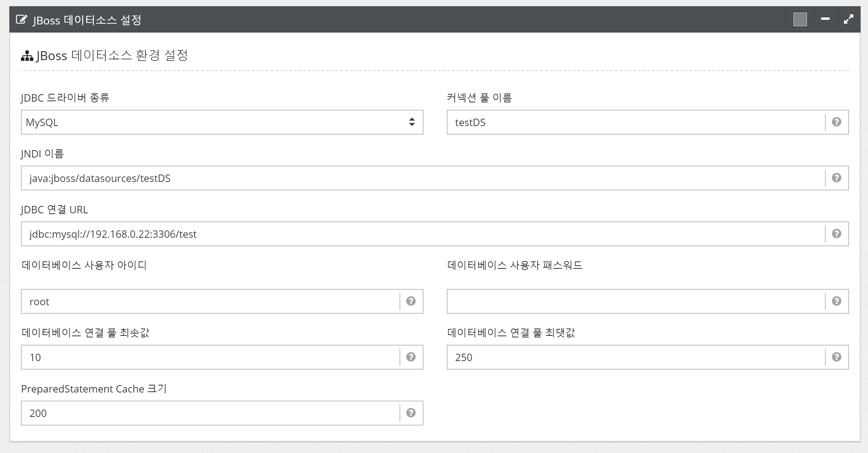Click the gray square color button in header
This screenshot has height=453, width=868.
pos(800,19)
